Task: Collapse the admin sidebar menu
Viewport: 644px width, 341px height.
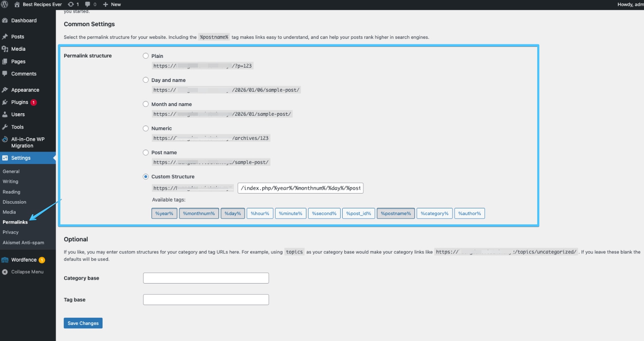Action: click(x=27, y=272)
